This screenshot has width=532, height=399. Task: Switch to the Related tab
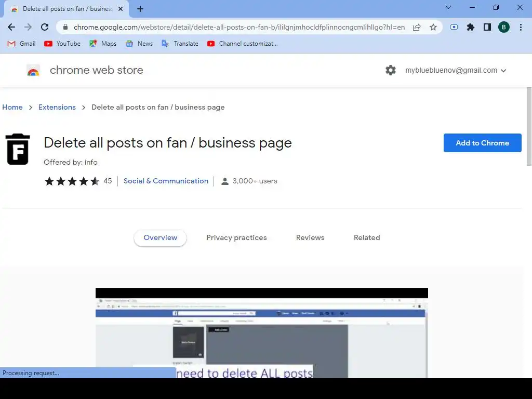click(x=367, y=238)
